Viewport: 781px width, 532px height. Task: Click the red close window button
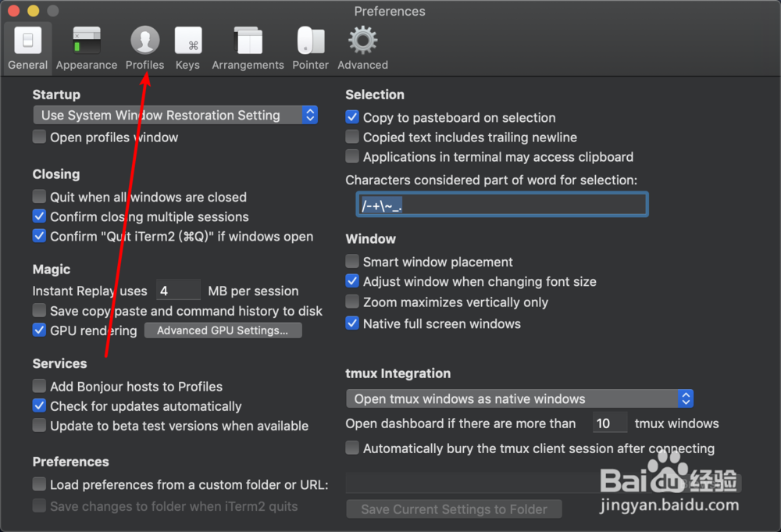13,10
